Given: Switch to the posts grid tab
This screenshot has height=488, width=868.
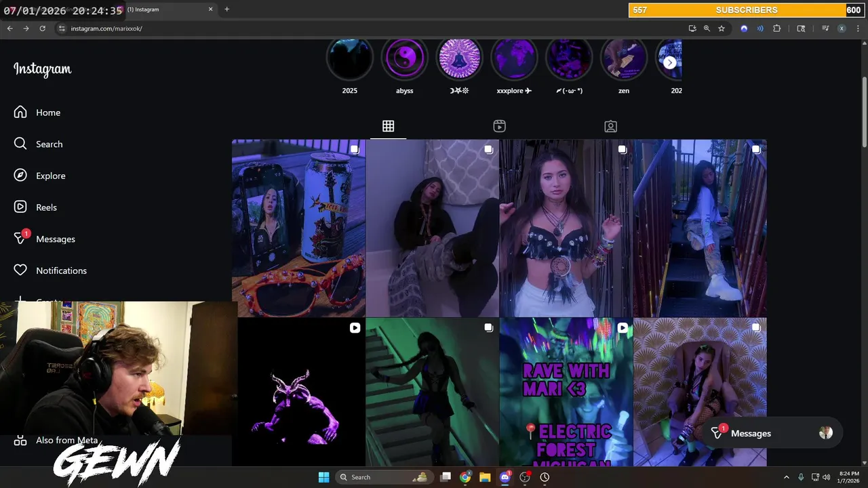Looking at the screenshot, I should click(x=388, y=126).
